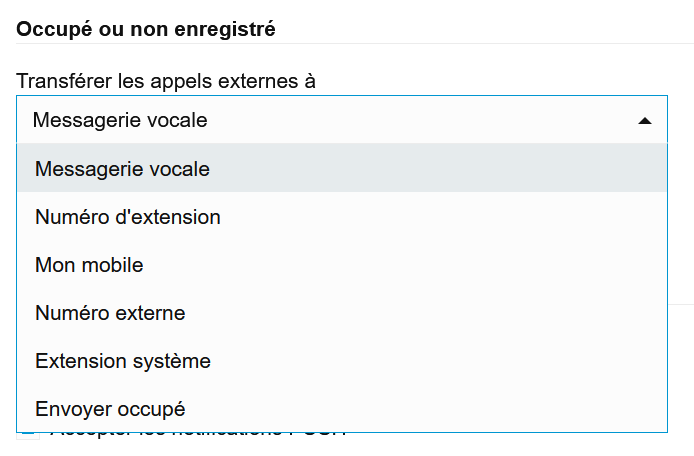Toggle the PUSH notifications checkbox
The image size is (694, 456).
coord(29,435)
